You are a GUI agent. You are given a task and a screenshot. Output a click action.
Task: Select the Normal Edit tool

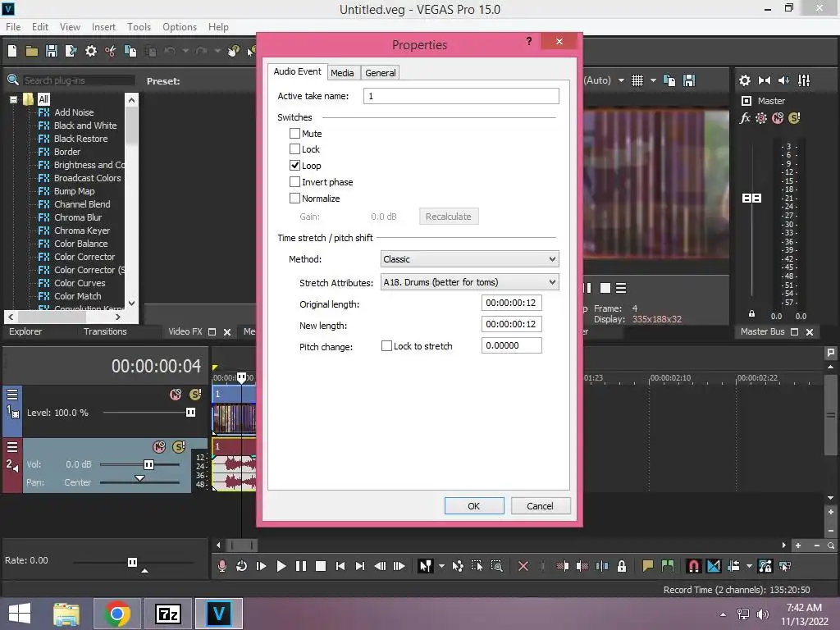pyautogui.click(x=426, y=566)
